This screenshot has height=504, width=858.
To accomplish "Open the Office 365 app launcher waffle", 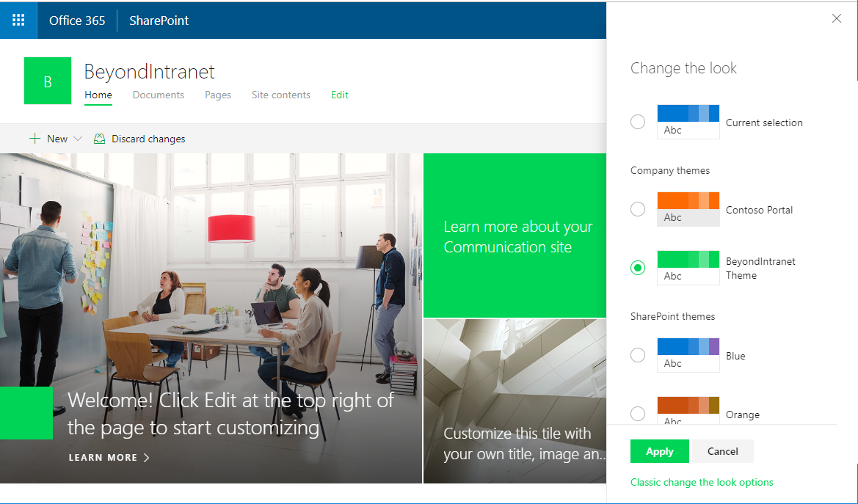I will [x=18, y=20].
